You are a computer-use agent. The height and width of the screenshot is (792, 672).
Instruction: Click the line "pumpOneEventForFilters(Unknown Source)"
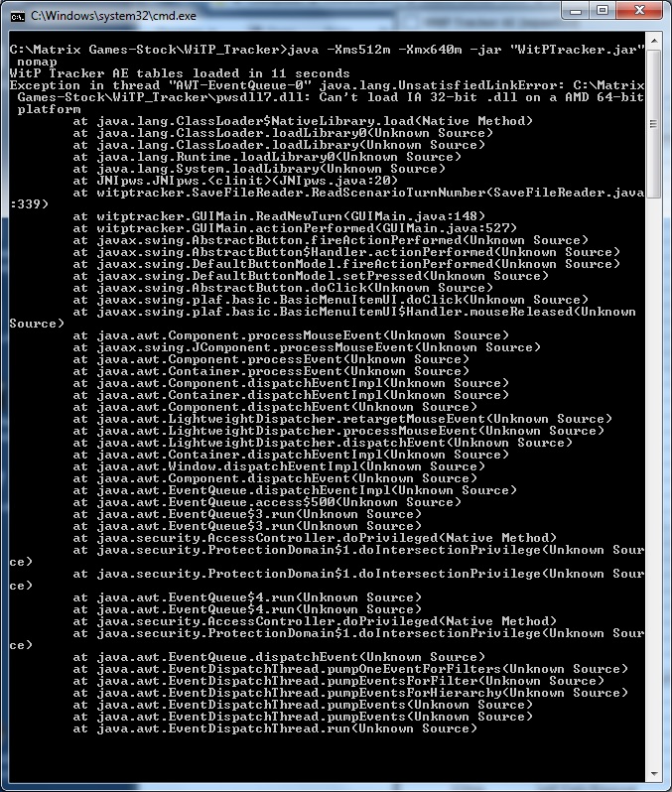(350, 669)
